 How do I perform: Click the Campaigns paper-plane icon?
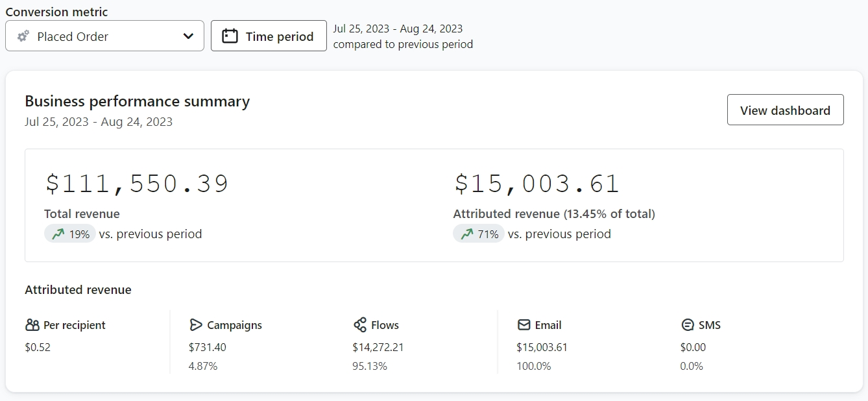tap(196, 325)
